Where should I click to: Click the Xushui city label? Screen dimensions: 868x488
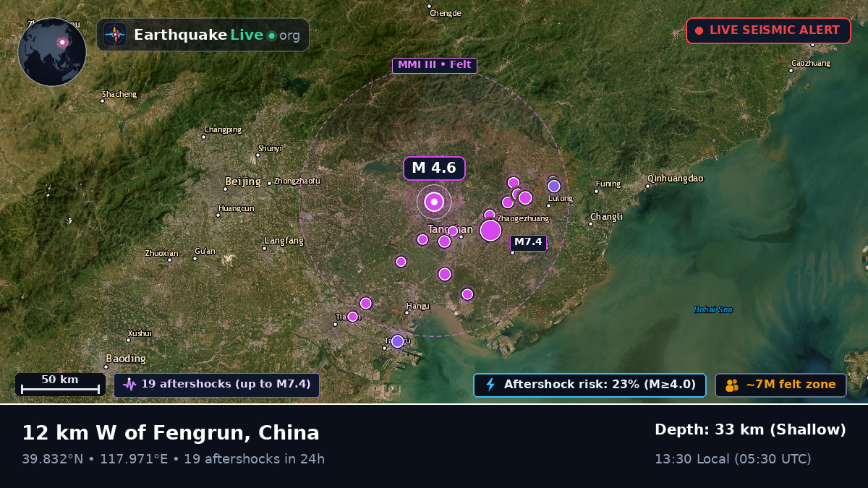(140, 333)
